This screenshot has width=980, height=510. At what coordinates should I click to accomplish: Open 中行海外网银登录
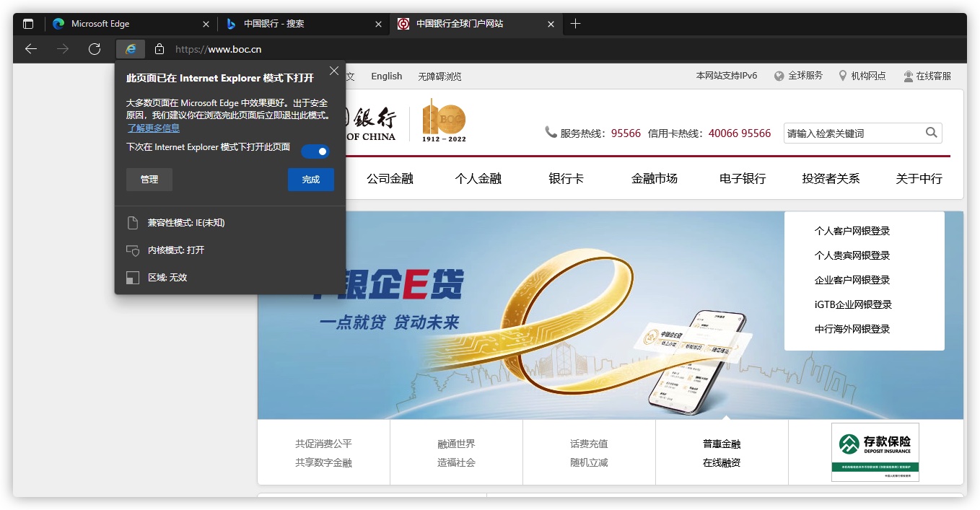(x=852, y=329)
